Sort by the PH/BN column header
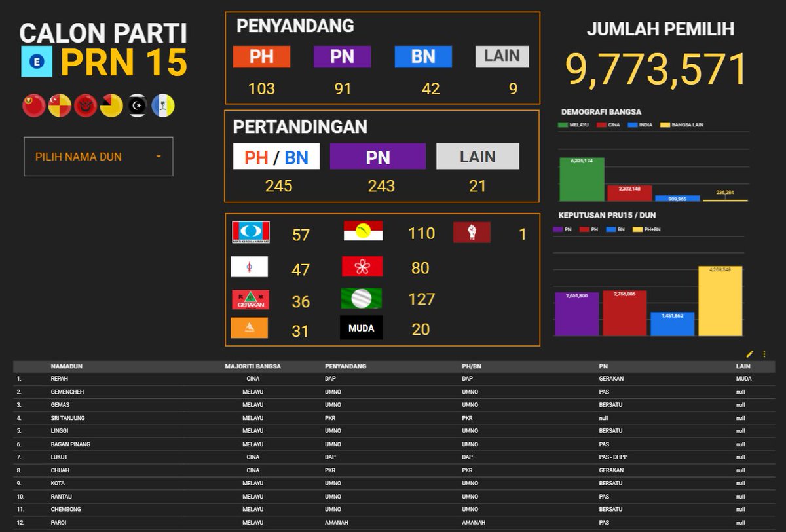786x532 pixels. 472,366
